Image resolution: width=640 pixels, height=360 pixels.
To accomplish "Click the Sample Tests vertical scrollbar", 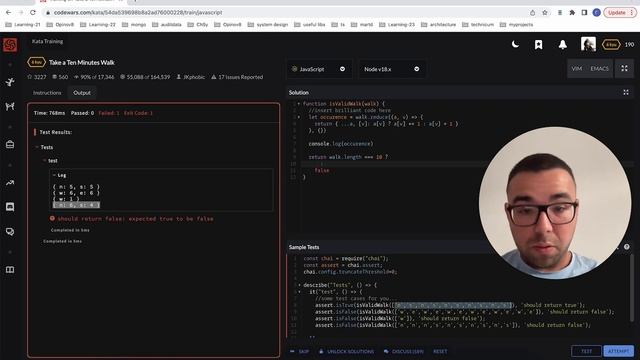I will tap(631, 288).
